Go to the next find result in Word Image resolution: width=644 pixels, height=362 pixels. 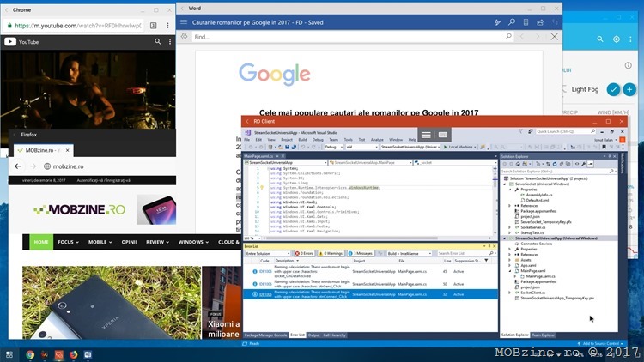(538, 37)
